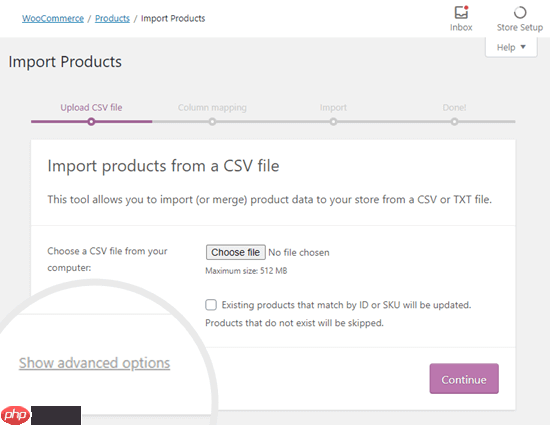Click the purple Continue button
Image resolution: width=550 pixels, height=425 pixels.
click(x=464, y=379)
